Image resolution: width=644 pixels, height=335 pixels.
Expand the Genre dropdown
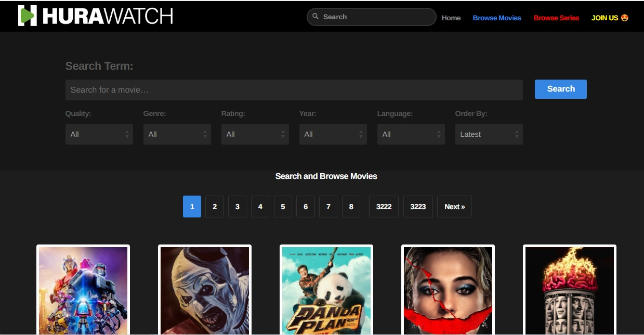pos(177,134)
